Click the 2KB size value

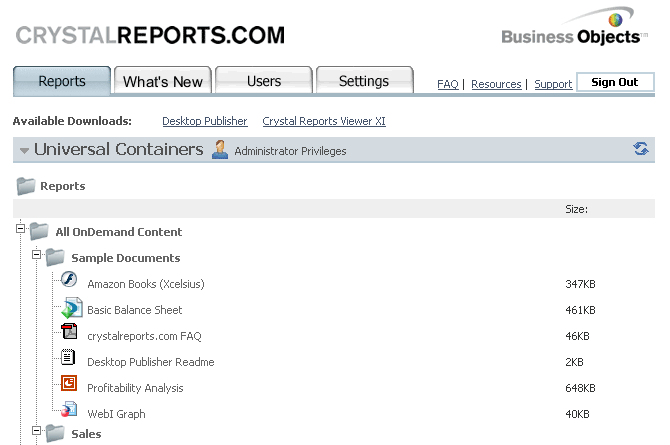[574, 362]
